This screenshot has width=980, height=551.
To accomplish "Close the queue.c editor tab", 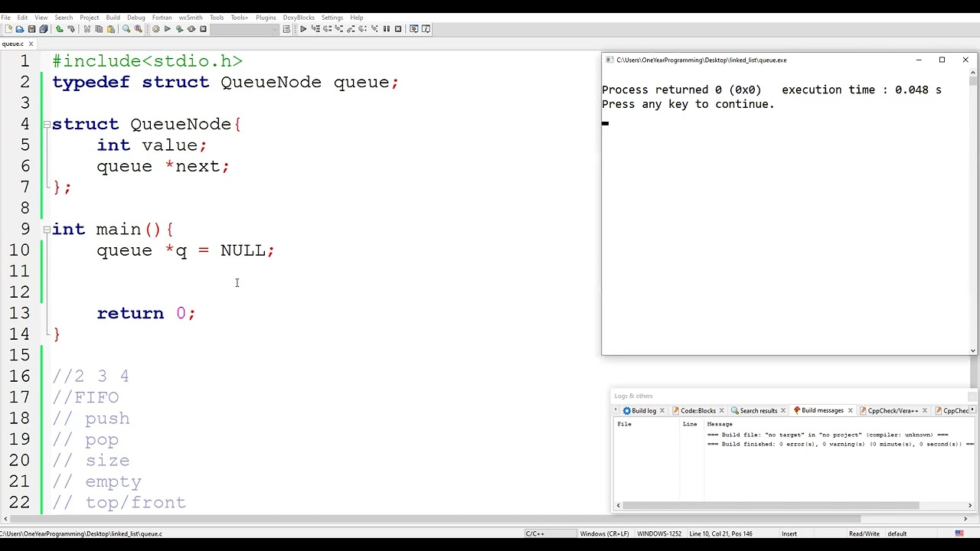I will tap(31, 44).
